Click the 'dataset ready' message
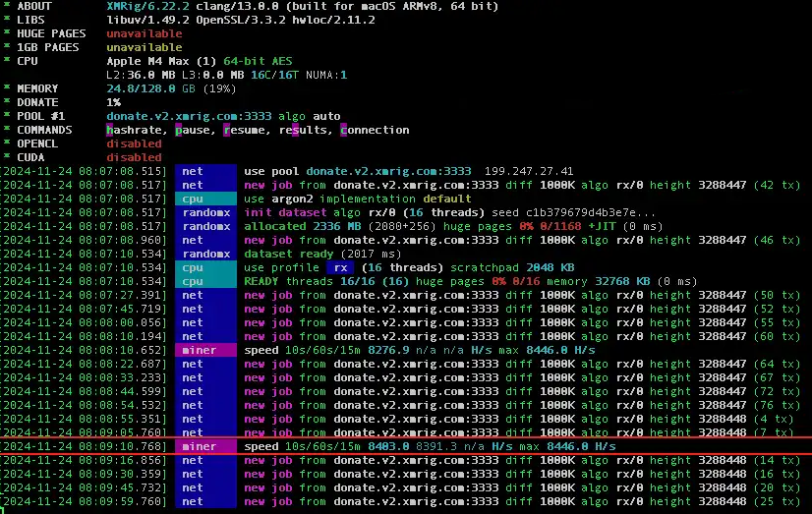The image size is (812, 514). 288,255
